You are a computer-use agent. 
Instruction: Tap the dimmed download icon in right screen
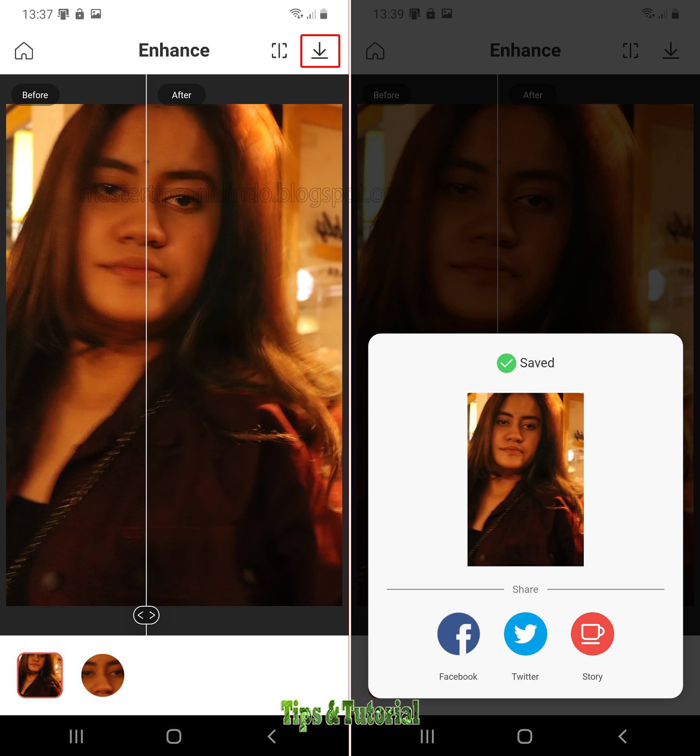pos(671,51)
